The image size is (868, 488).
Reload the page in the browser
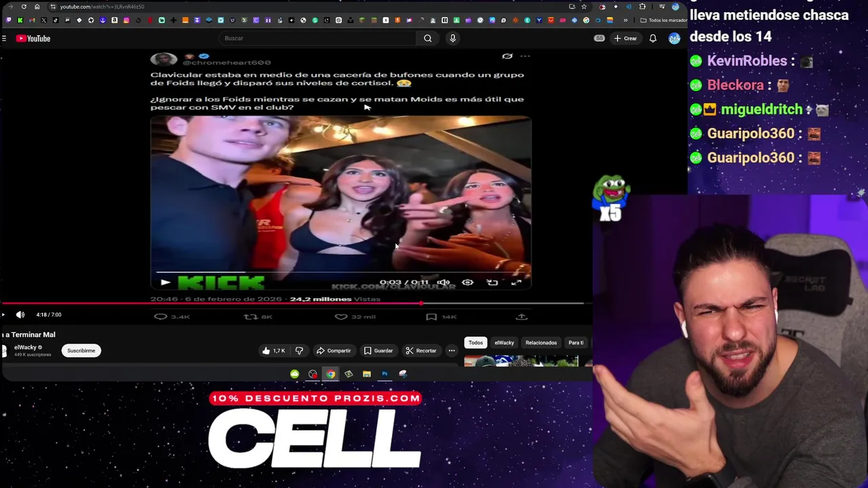pyautogui.click(x=24, y=7)
